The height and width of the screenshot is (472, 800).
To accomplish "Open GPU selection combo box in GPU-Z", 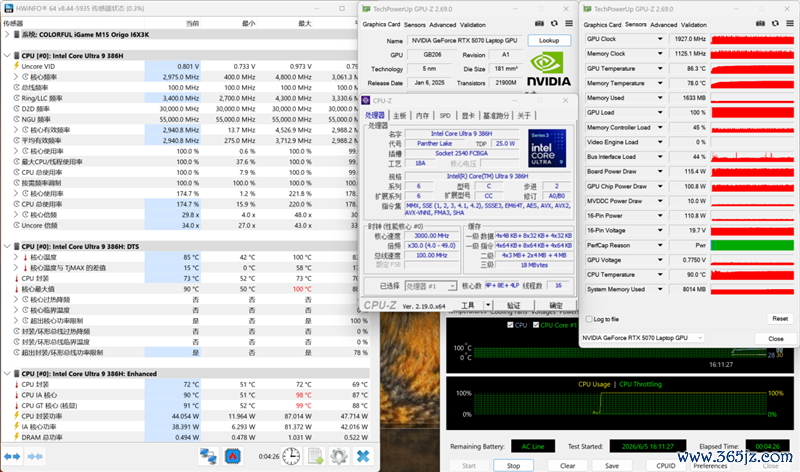I will 643,338.
